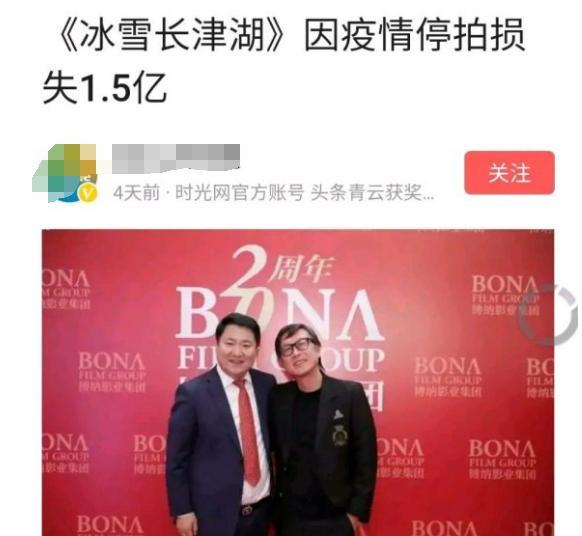Click the gray loading spinner circle
The height and width of the screenshot is (536, 582).
[x=549, y=315]
